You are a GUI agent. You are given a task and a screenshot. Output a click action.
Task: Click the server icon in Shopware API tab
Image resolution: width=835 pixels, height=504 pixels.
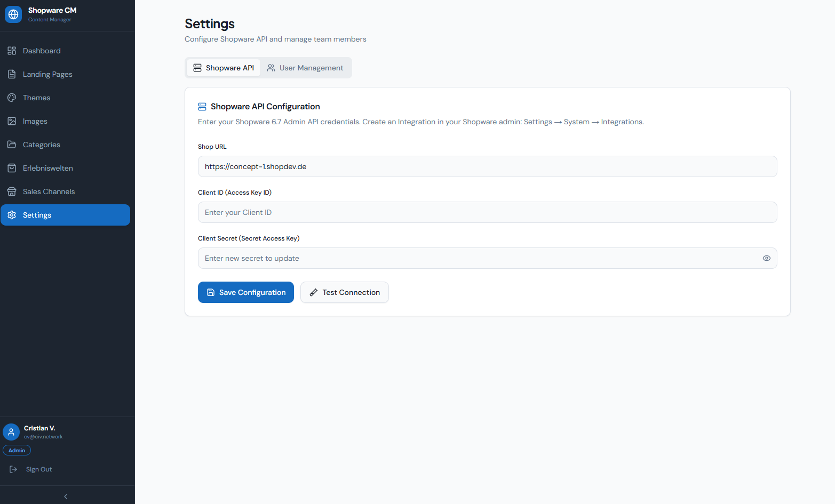pos(197,68)
